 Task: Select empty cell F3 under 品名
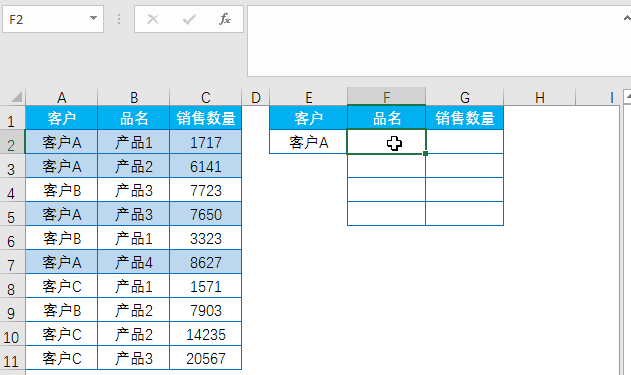(386, 166)
